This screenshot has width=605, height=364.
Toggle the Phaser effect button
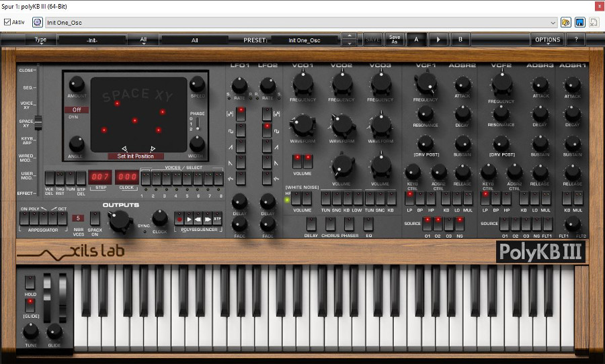pos(349,224)
